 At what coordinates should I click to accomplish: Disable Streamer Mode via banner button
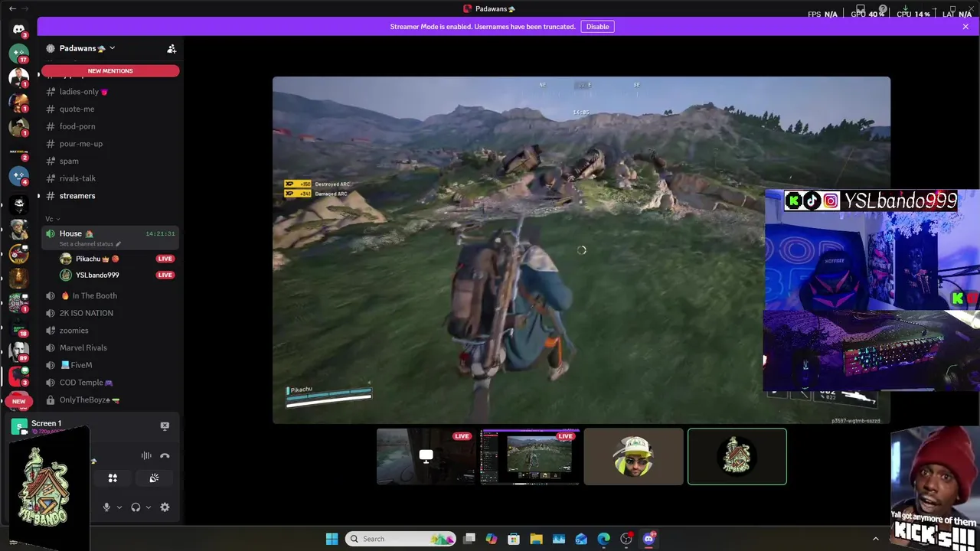(597, 27)
